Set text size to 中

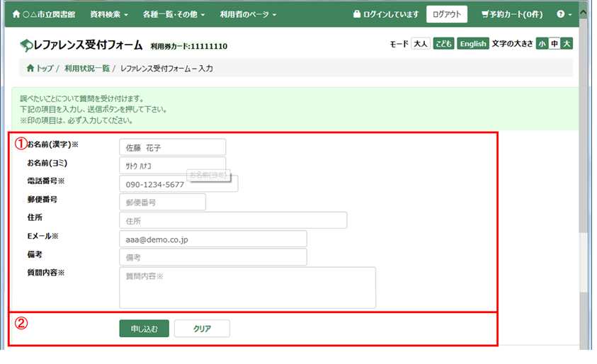click(x=555, y=44)
